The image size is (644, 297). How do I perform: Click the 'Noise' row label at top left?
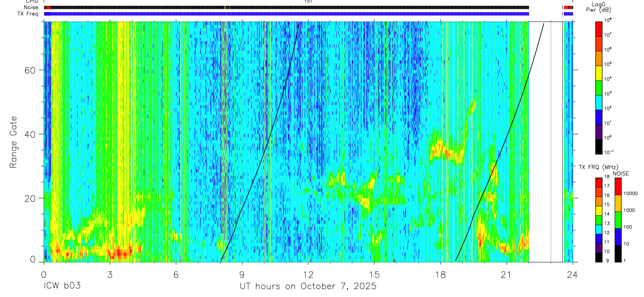(x=30, y=7)
